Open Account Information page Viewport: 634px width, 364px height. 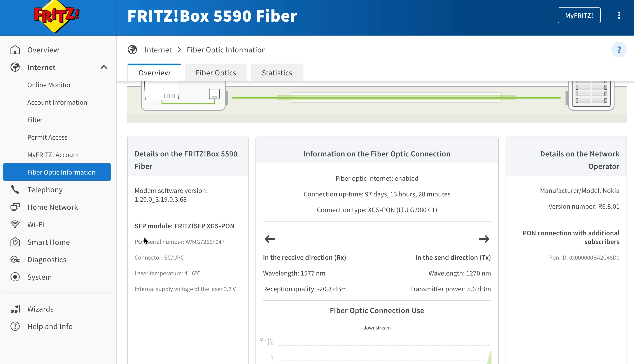click(57, 102)
